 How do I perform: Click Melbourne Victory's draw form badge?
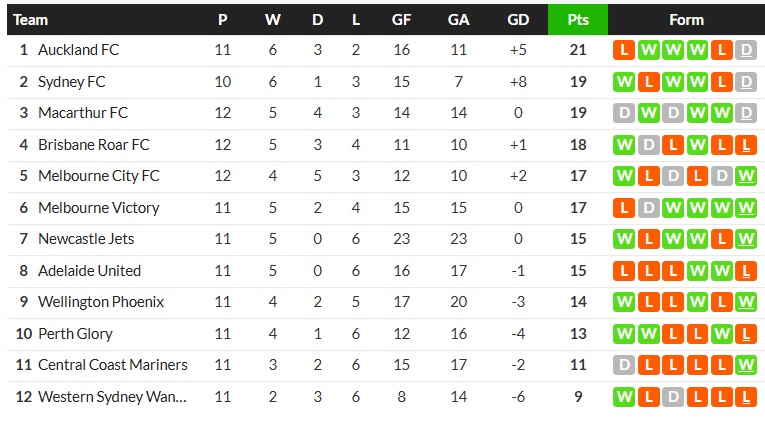tap(649, 208)
